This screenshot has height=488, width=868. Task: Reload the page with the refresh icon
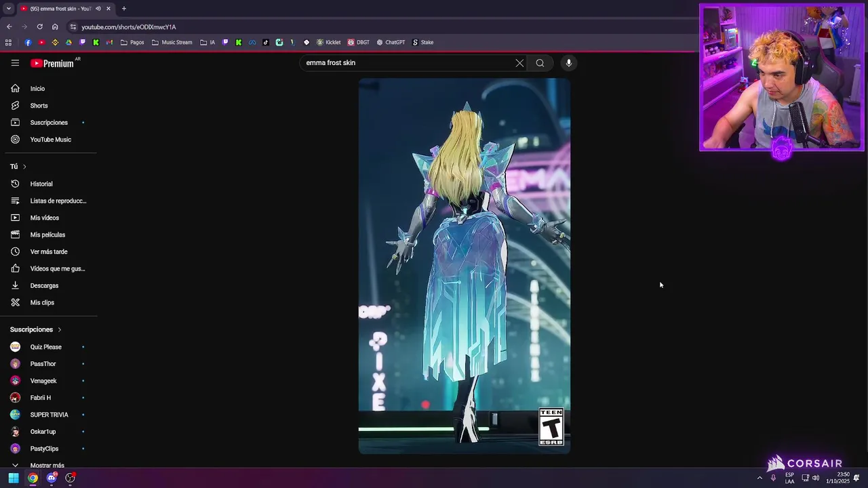point(39,27)
